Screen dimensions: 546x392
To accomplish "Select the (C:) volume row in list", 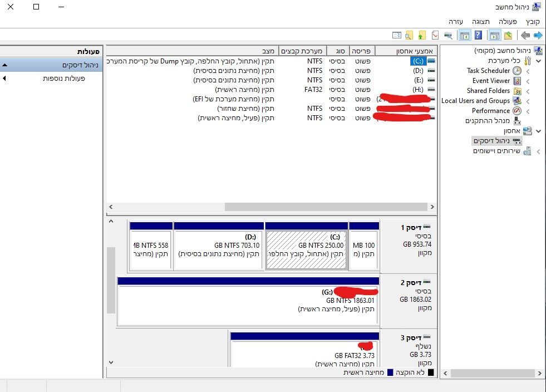I will click(272, 61).
